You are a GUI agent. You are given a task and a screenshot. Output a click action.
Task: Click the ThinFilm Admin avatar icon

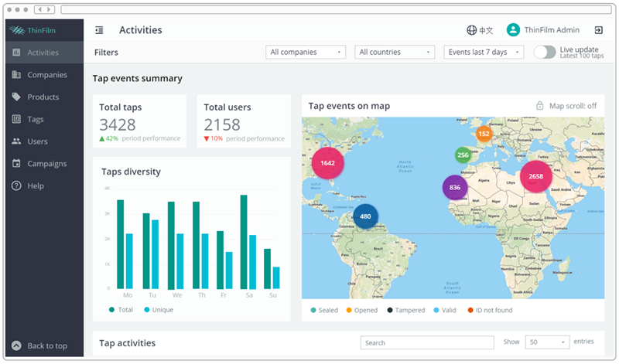(512, 30)
